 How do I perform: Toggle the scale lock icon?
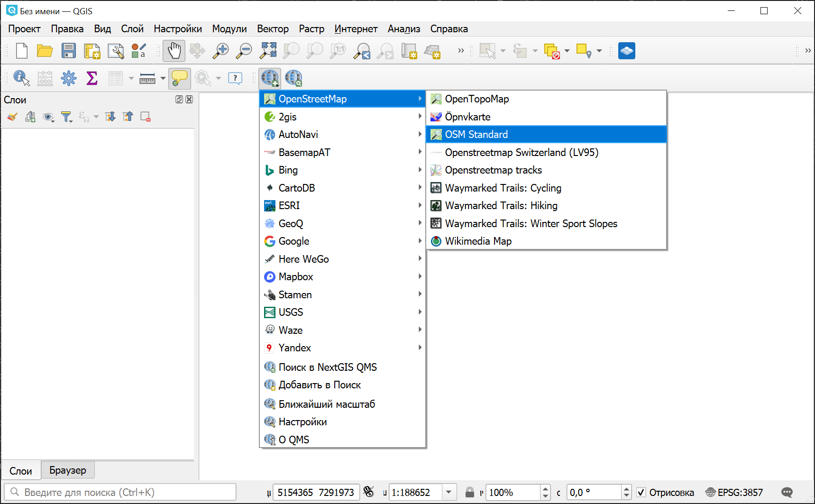click(469, 492)
